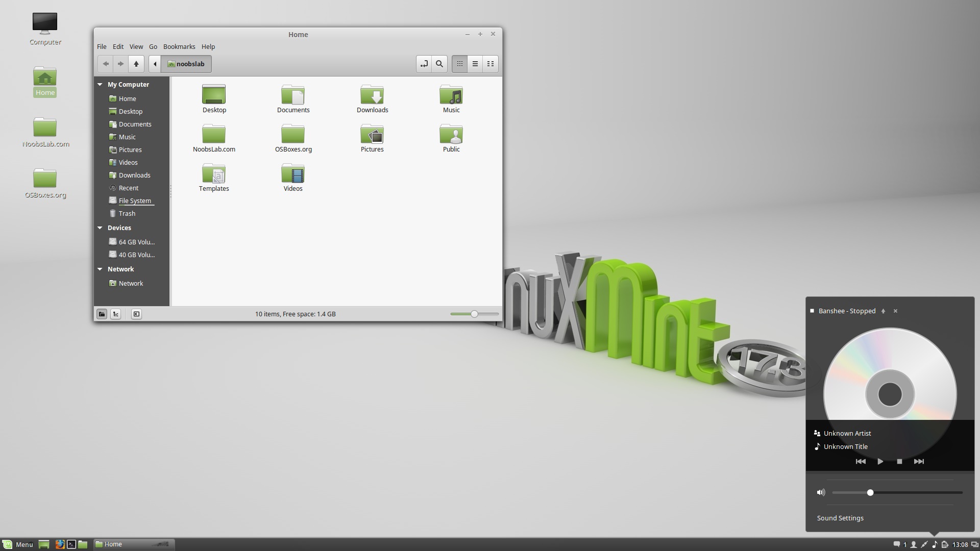Open Sound Settings
This screenshot has width=980, height=551.
coord(840,518)
